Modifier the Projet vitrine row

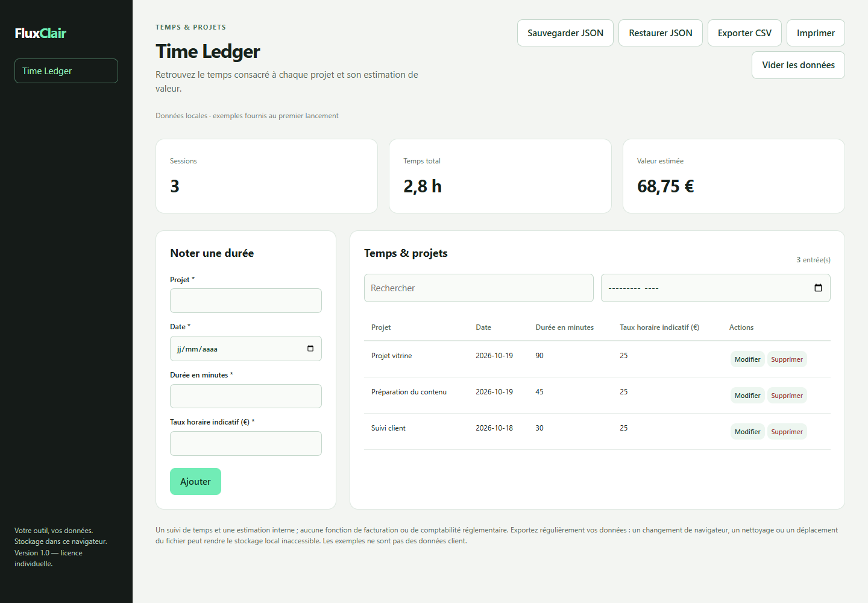(x=747, y=359)
